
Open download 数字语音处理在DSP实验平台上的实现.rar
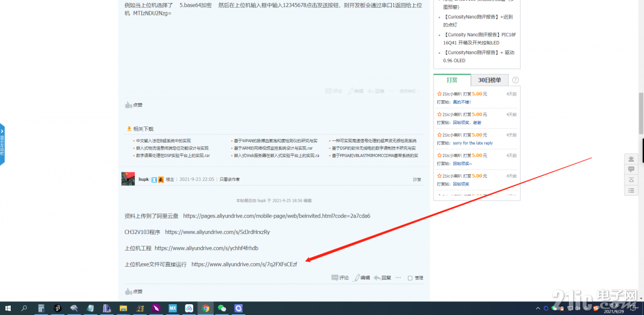[x=173, y=156]
